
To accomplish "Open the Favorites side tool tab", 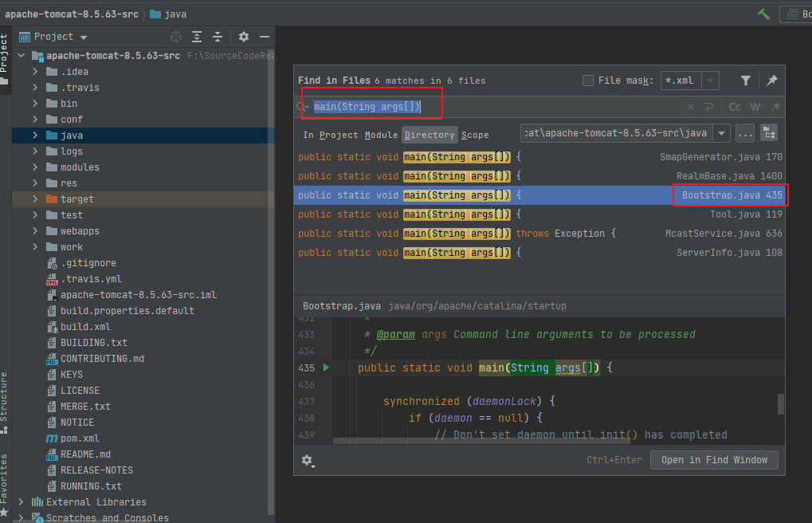I will pos(5,486).
